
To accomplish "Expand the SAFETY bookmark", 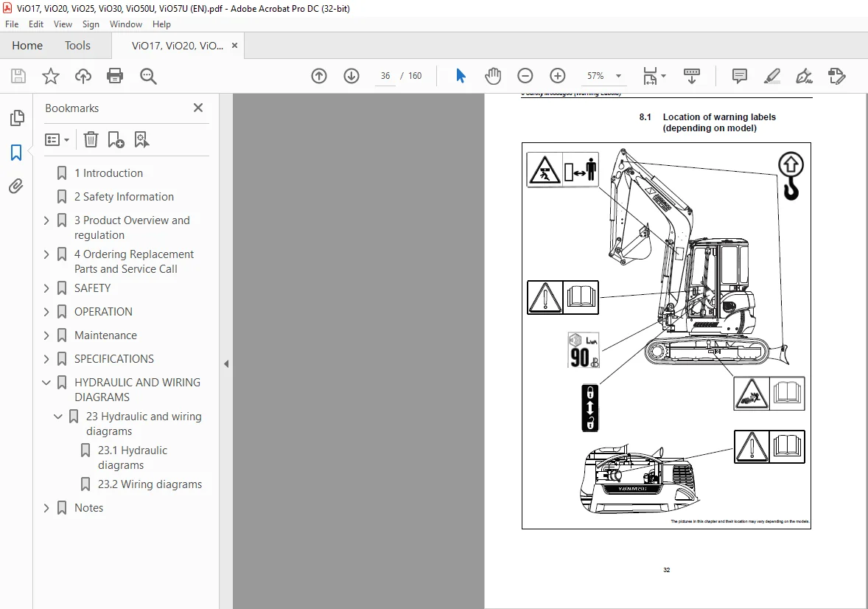I will pyautogui.click(x=46, y=288).
